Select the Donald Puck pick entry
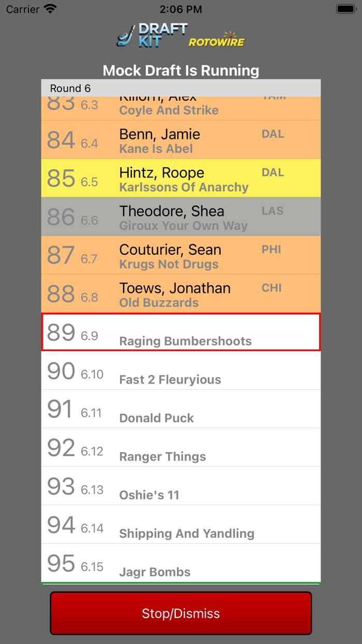Viewport: 362px width, 644px height. 180,409
